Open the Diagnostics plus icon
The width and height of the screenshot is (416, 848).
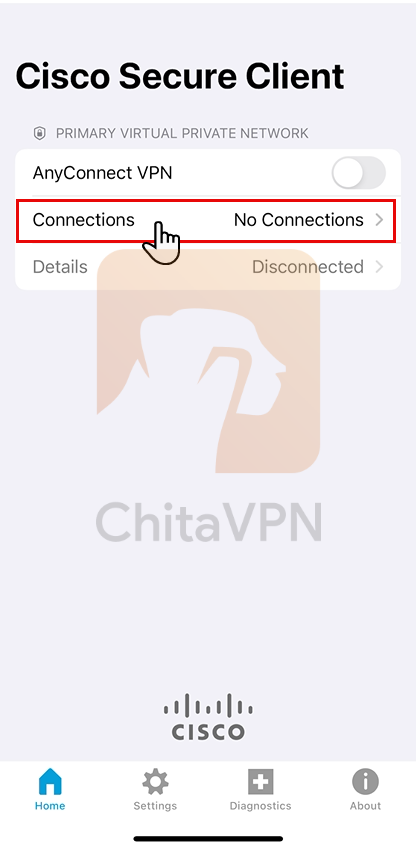261,781
